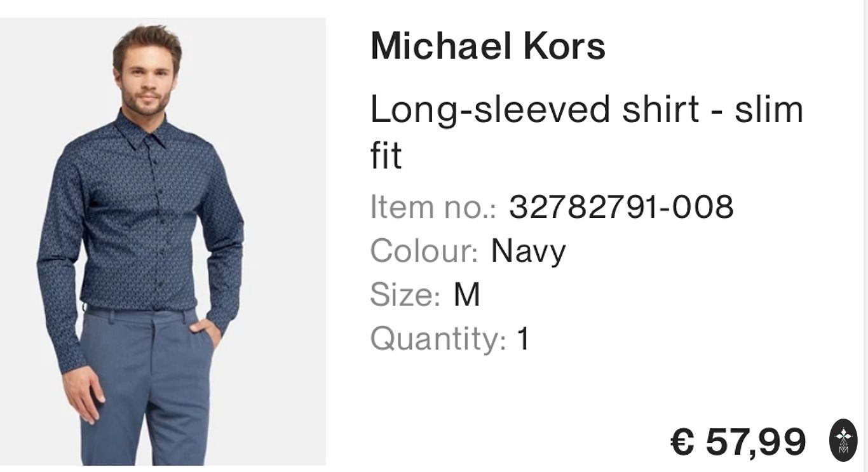Select item number 32782791-008
868x472 pixels.
pos(621,207)
